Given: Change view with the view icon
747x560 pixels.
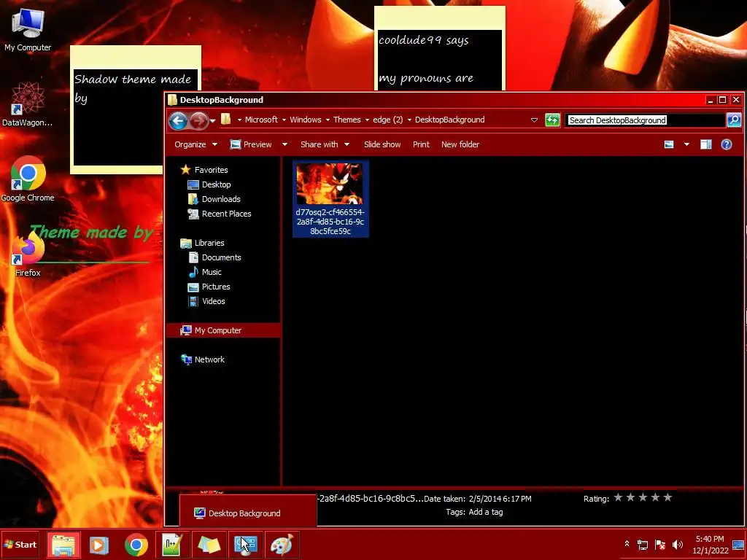Looking at the screenshot, I should pos(669,144).
